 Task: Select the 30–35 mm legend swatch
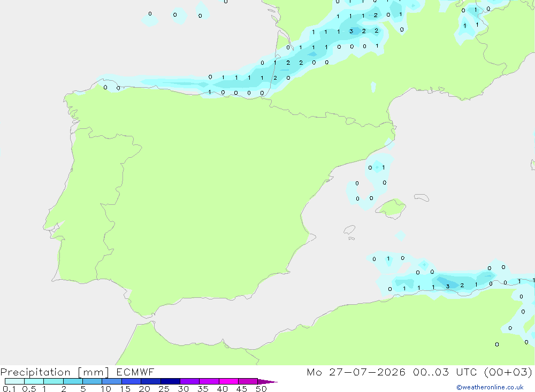tap(190, 381)
